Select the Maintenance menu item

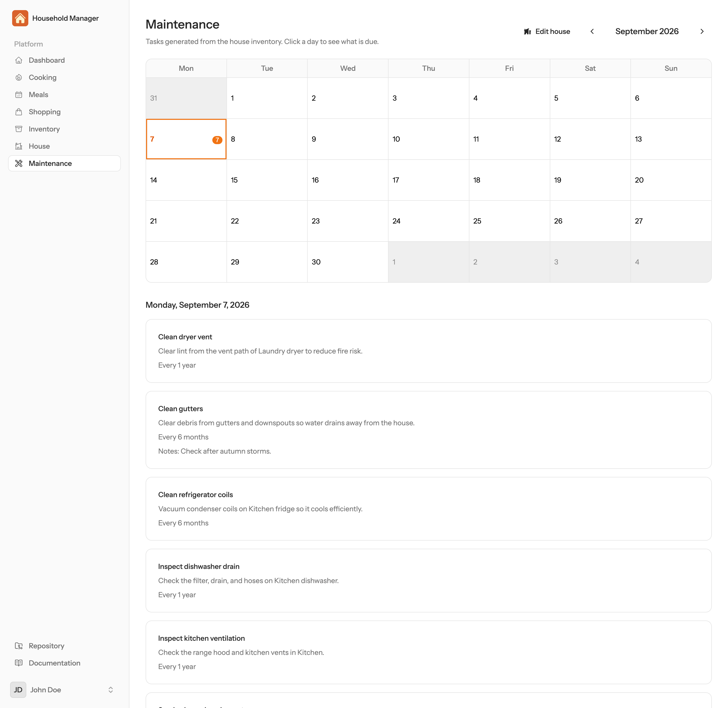[64, 163]
